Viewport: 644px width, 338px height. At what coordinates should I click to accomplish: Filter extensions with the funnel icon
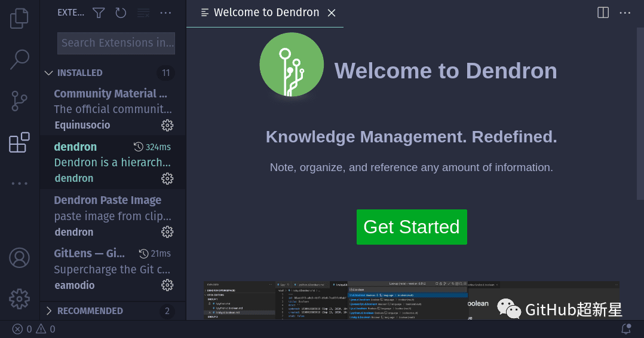[99, 13]
